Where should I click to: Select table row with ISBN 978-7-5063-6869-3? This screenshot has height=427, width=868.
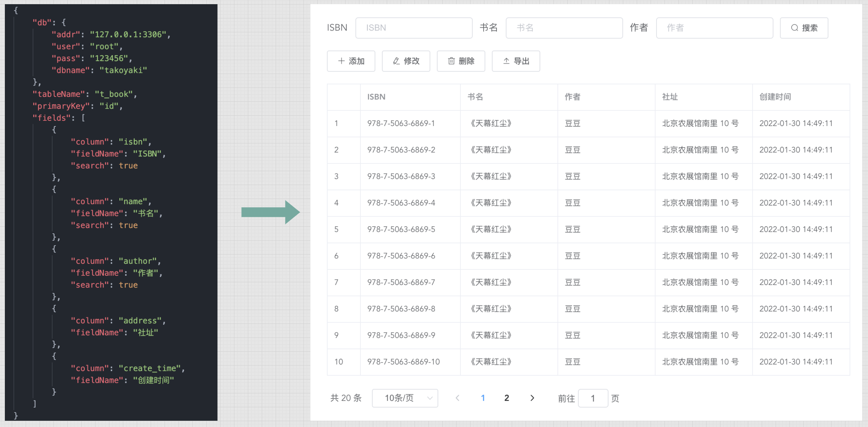[401, 176]
